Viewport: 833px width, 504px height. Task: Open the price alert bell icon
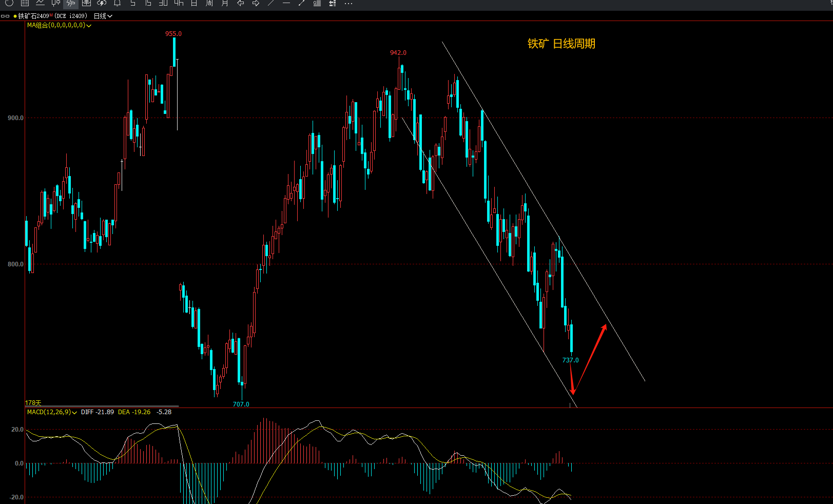[x=117, y=3]
